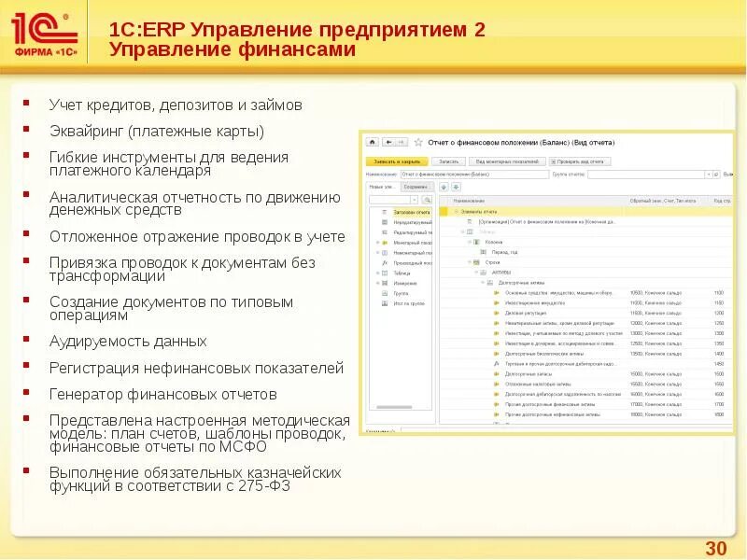
Task: Click fx icon of Торговая и прочая дебиторская row
Action: [496, 364]
